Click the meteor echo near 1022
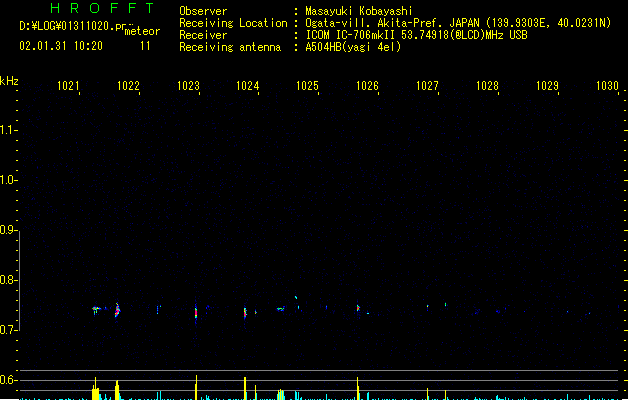629x400 pixels. click(117, 310)
